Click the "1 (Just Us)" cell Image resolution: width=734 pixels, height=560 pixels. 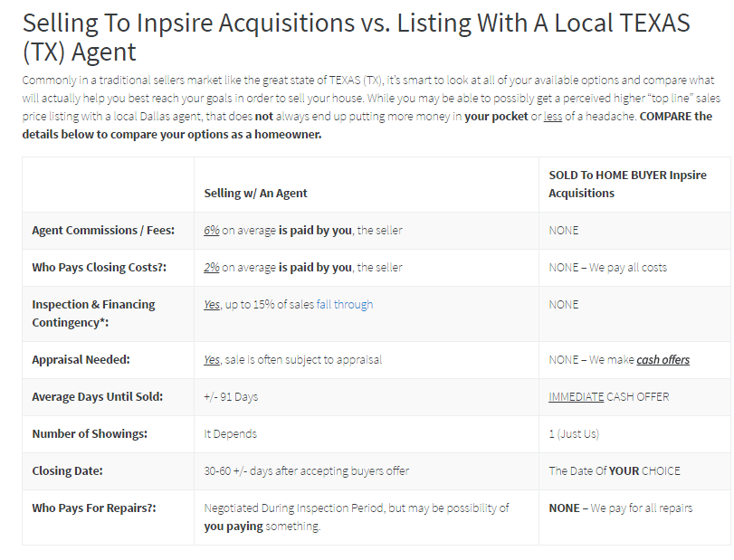pos(574,434)
